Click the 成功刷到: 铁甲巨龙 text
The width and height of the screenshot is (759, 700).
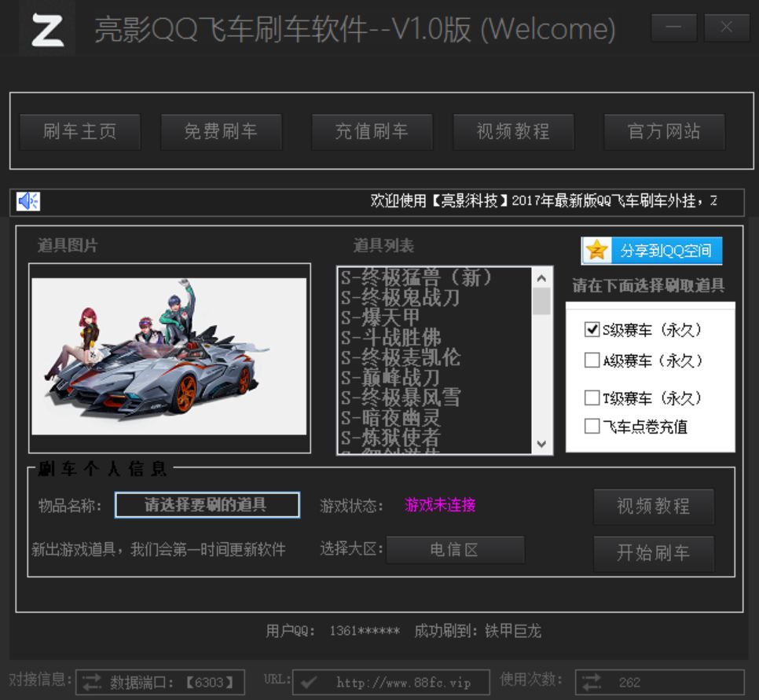(478, 631)
